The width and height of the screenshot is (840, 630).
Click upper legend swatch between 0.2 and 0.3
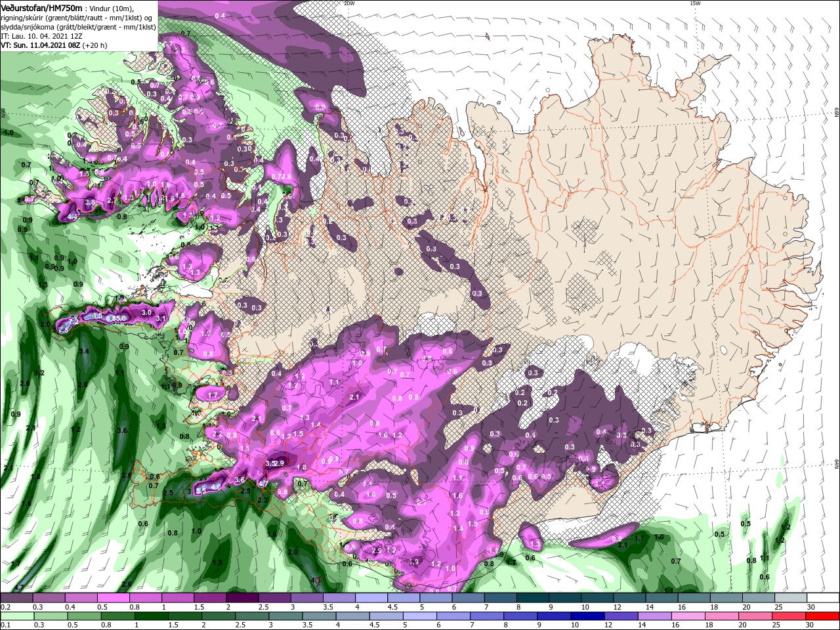click(18, 598)
